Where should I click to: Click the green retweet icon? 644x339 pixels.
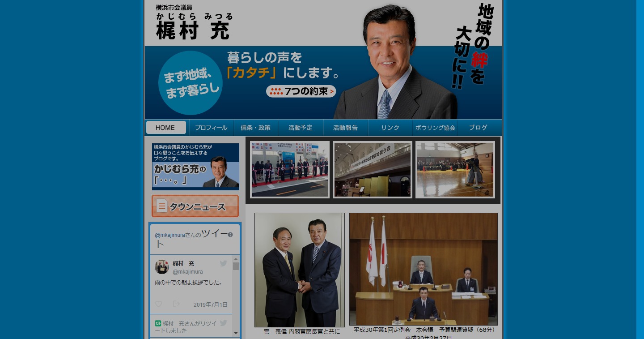coord(158,323)
